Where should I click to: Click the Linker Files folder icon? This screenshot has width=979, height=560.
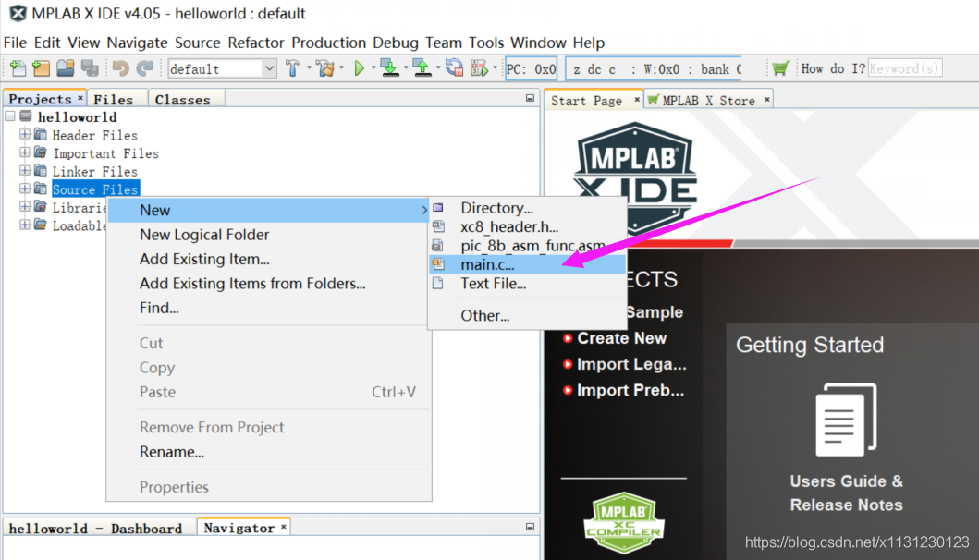coord(41,170)
